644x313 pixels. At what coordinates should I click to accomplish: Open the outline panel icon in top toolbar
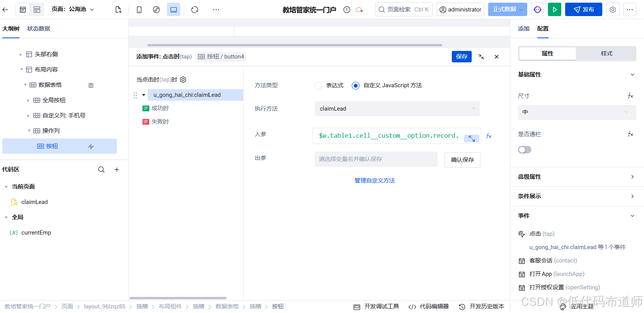tap(23, 10)
